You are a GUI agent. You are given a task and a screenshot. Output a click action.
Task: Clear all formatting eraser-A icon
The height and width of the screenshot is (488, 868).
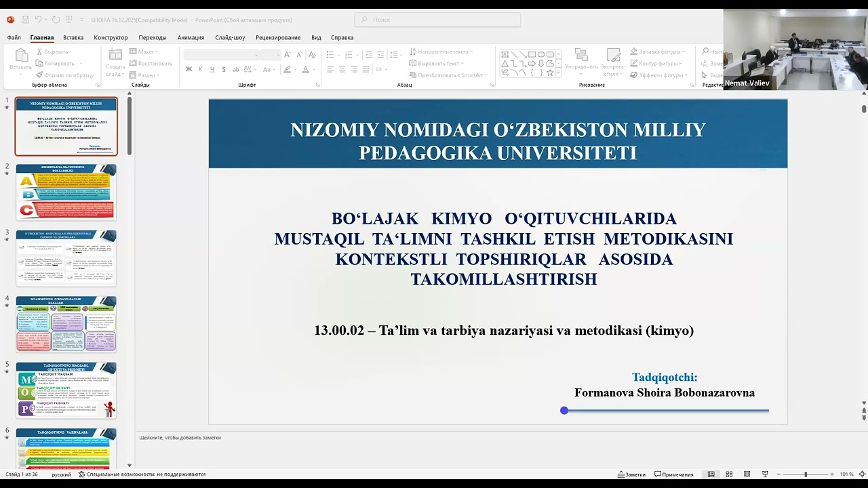click(312, 55)
